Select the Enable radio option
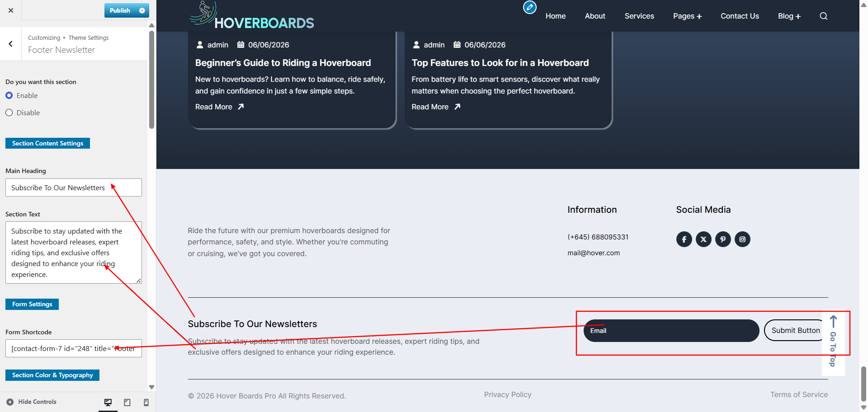The image size is (868, 412). [x=9, y=95]
